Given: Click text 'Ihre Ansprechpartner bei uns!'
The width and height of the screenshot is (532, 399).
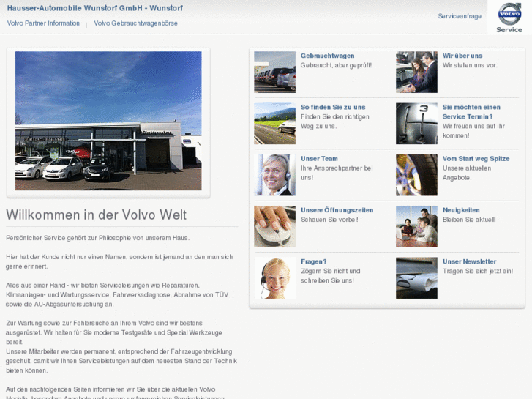Looking at the screenshot, I should coord(337,173).
